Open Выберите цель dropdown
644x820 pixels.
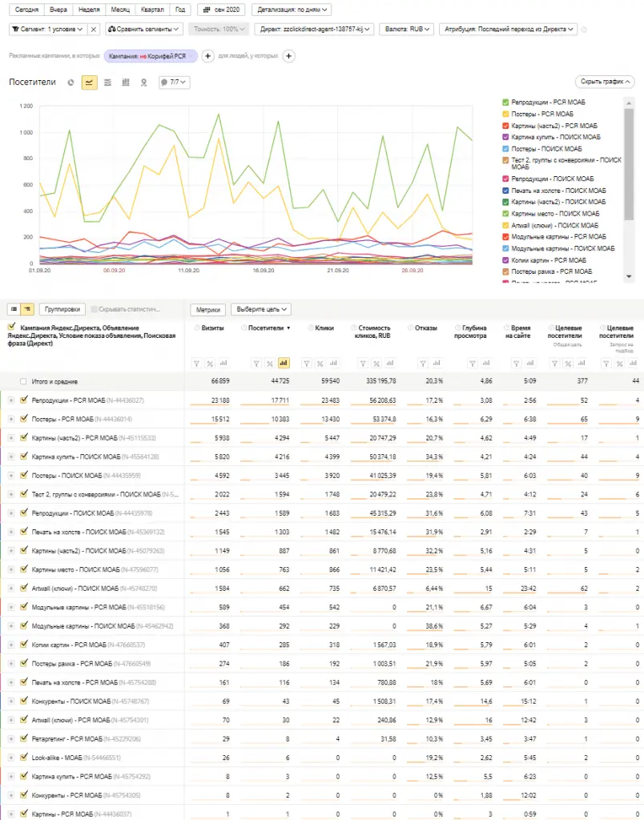click(260, 309)
